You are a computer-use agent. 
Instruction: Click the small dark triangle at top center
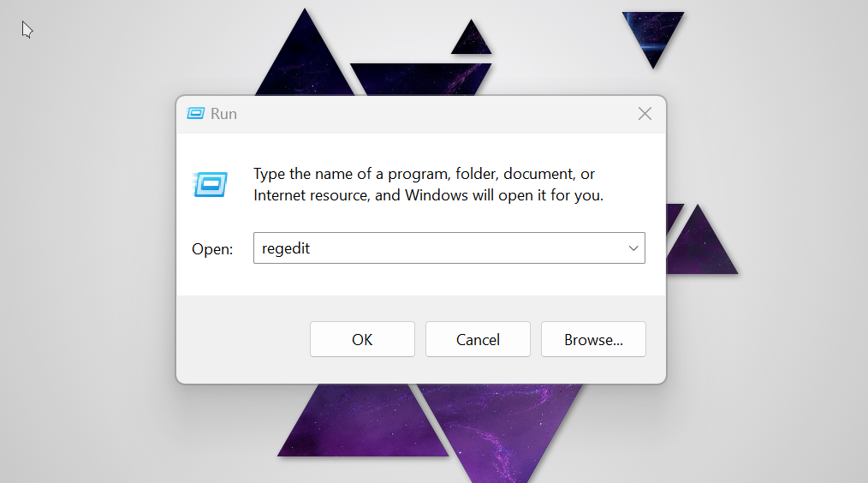click(x=471, y=40)
